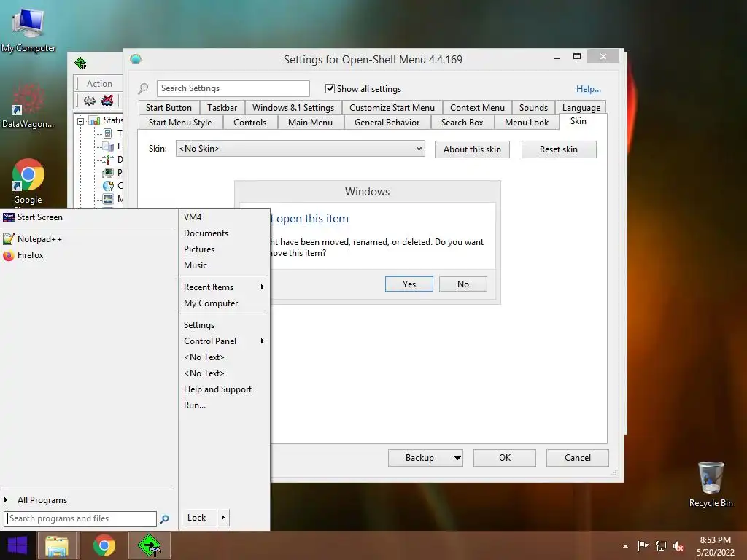747x560 pixels.
Task: Open the Help... link
Action: click(x=589, y=88)
